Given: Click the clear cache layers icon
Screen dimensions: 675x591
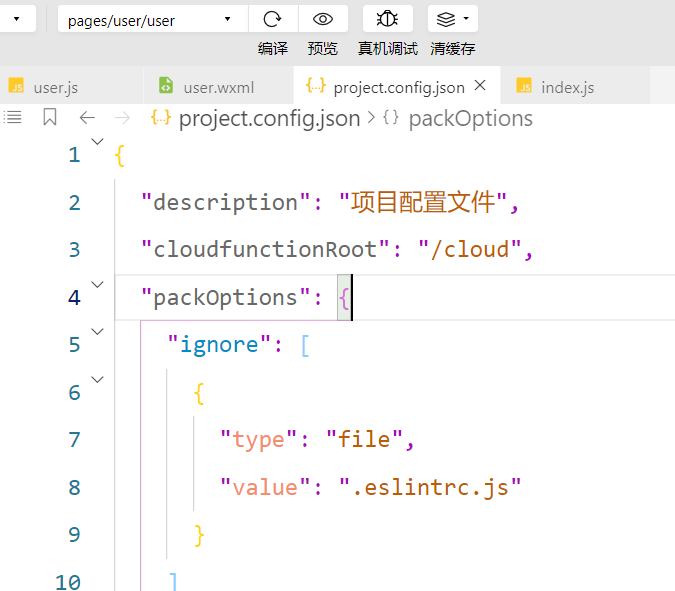Looking at the screenshot, I should point(446,19).
